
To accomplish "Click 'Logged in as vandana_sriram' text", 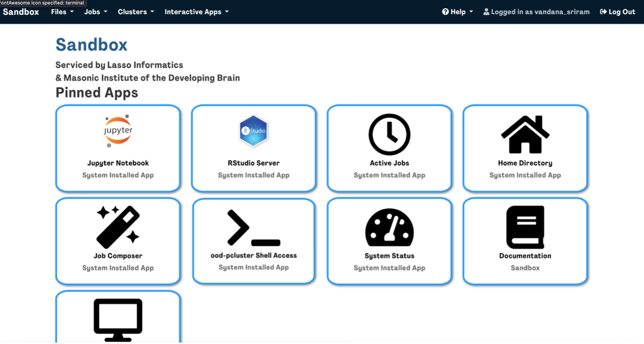I will [540, 12].
